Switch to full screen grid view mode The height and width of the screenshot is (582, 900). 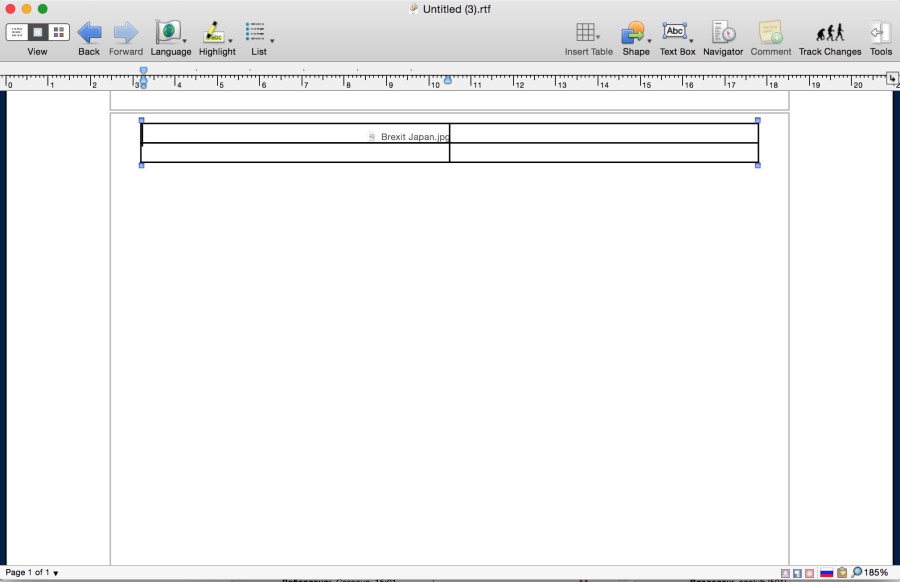pos(59,32)
